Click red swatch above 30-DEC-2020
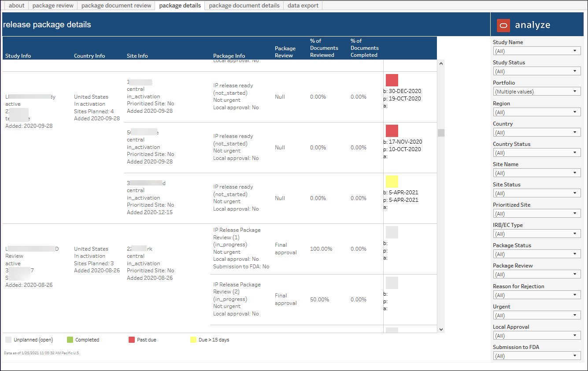Viewport: 588px width, 371px height. [x=392, y=80]
